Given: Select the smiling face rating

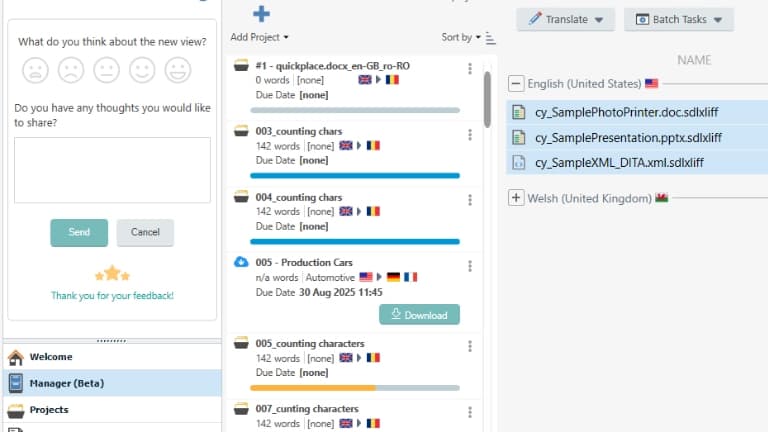Looking at the screenshot, I should coord(142,70).
